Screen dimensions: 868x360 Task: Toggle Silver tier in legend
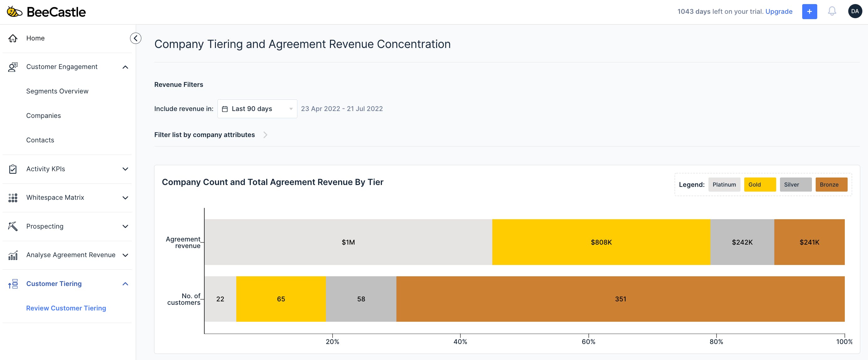(795, 184)
